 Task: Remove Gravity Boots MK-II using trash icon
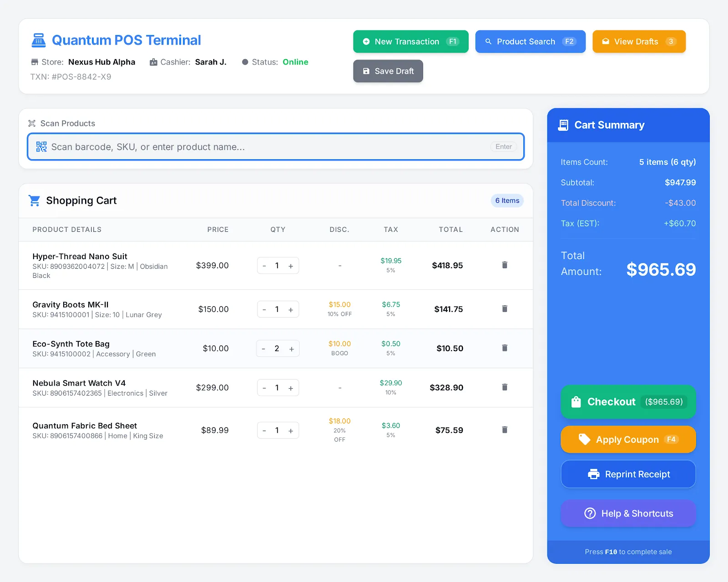(x=504, y=309)
